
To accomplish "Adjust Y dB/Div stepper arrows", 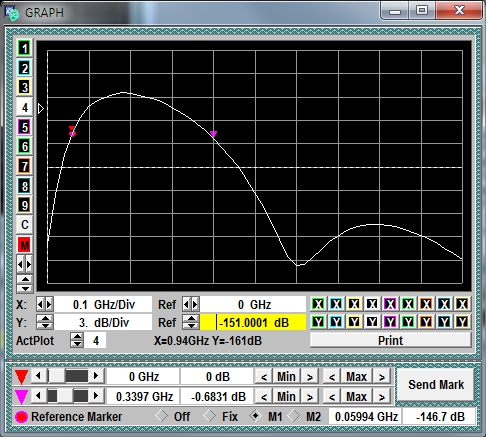I will [45, 322].
